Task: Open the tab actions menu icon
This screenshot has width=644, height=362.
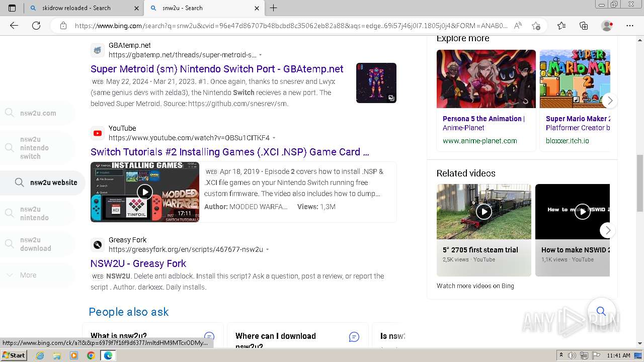Action: (12, 8)
